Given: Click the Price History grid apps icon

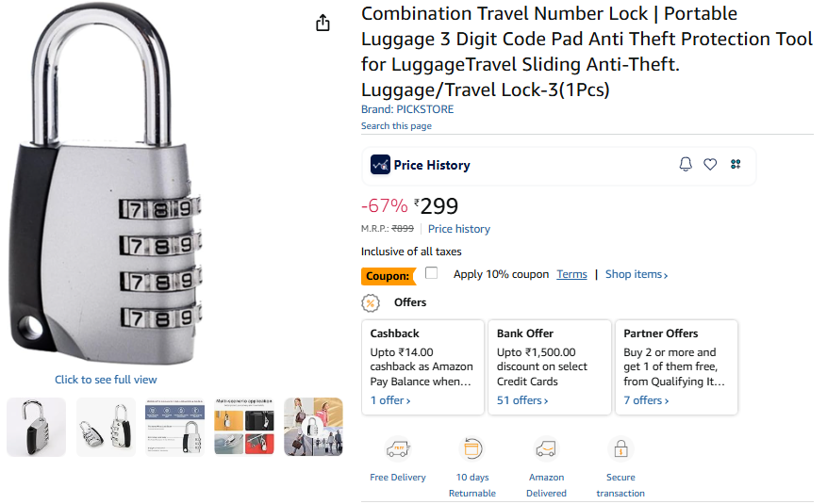Looking at the screenshot, I should [736, 165].
